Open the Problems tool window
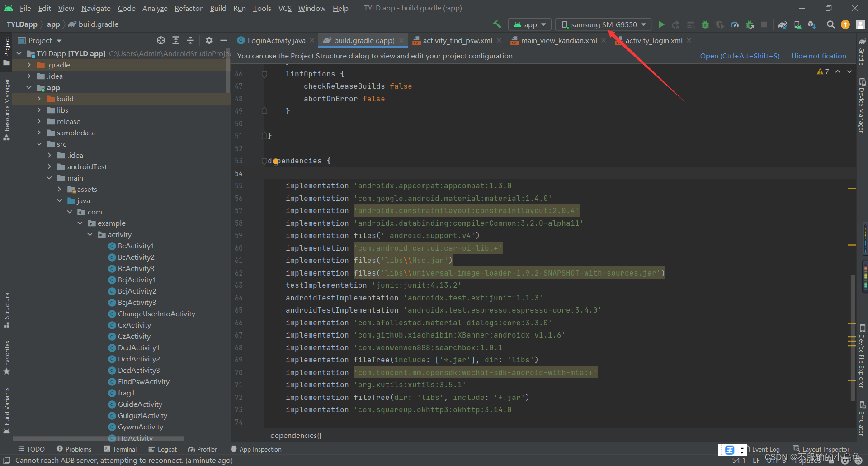868x466 pixels. coord(74,449)
